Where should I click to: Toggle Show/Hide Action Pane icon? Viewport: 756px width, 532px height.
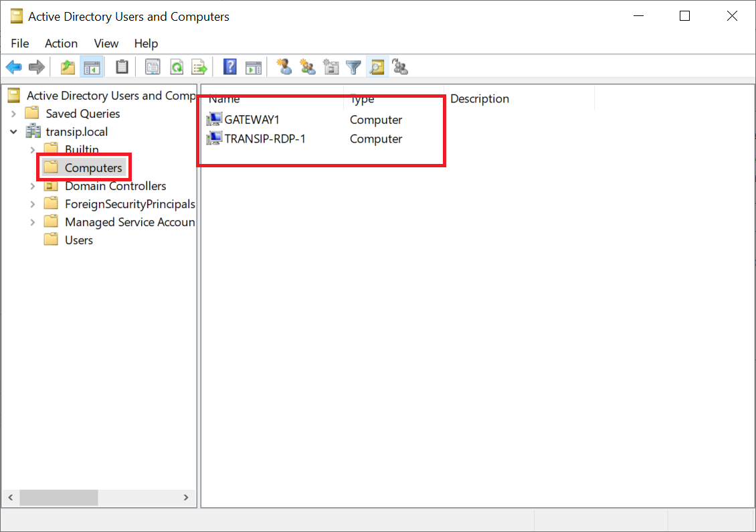253,67
